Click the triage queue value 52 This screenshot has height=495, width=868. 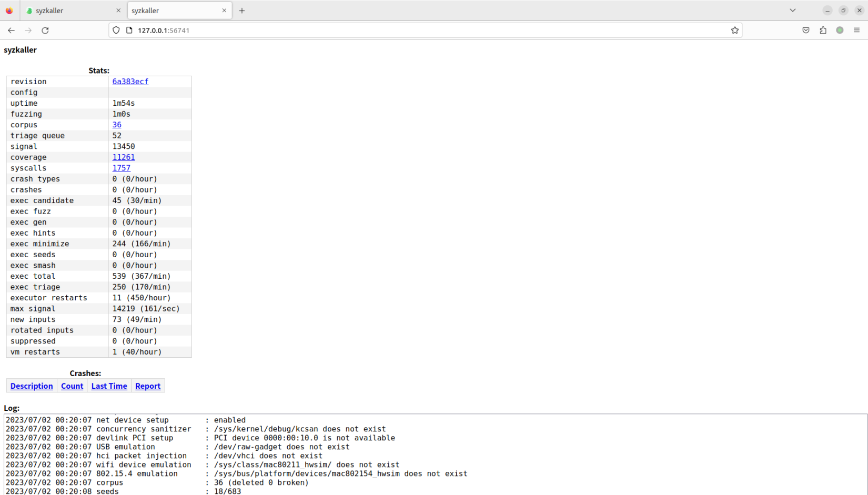pos(117,136)
